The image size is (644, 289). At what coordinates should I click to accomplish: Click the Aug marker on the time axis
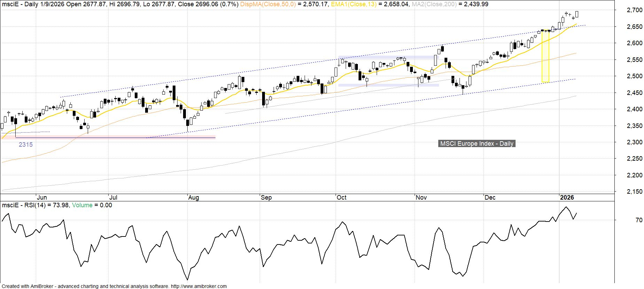[194, 198]
